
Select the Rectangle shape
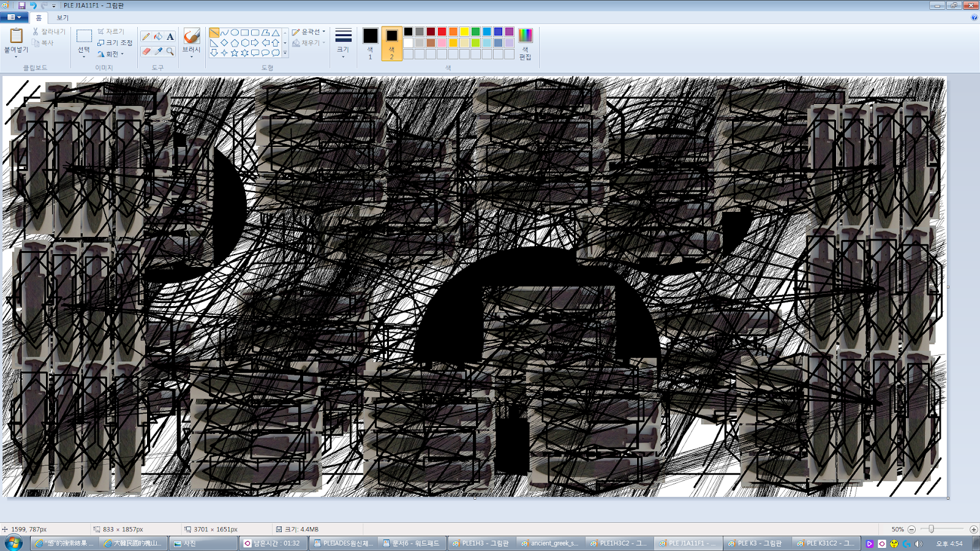(x=244, y=33)
